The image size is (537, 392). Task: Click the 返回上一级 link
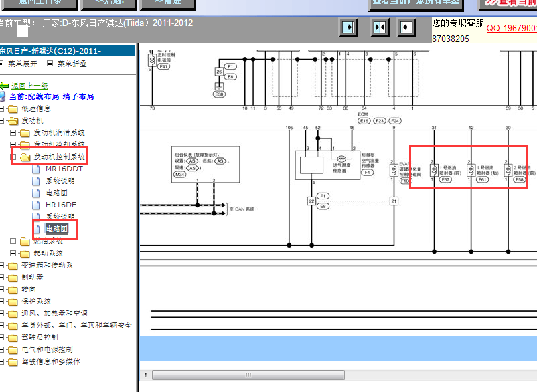point(29,86)
